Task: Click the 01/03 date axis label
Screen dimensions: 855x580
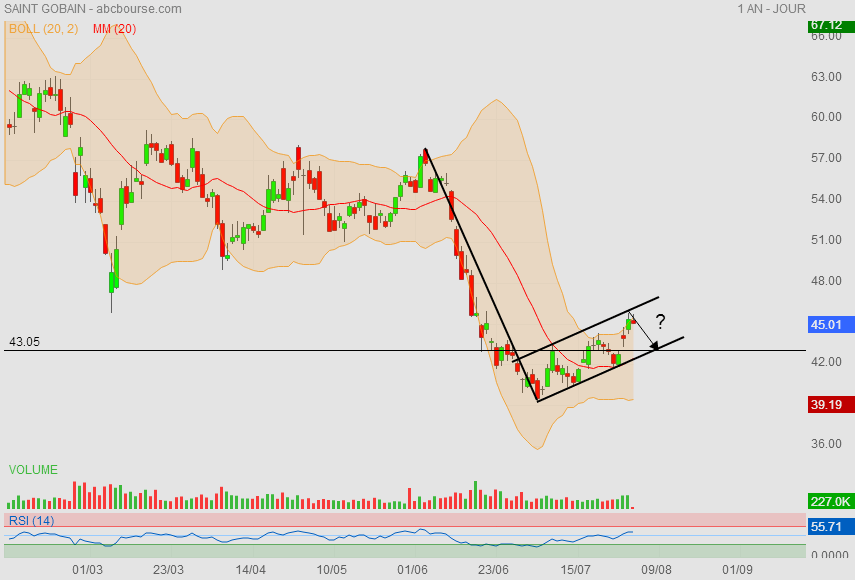Action: [87, 570]
